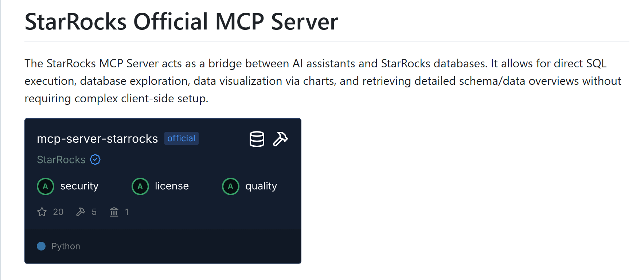The width and height of the screenshot is (644, 280).
Task: Click the Python language label
Action: (66, 246)
